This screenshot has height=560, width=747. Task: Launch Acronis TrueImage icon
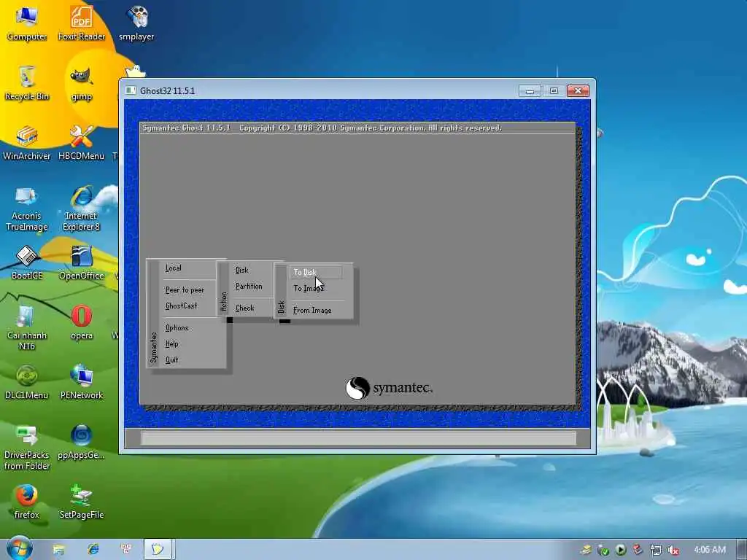(x=27, y=209)
